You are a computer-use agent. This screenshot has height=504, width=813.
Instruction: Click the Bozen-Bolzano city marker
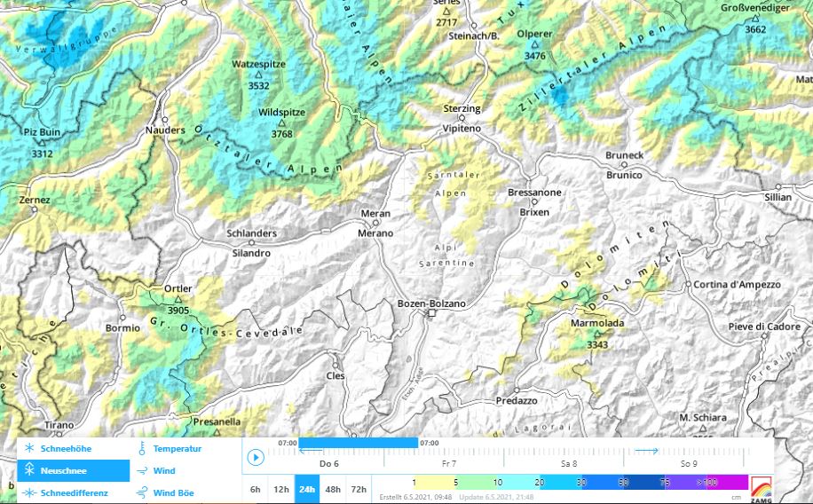pyautogui.click(x=431, y=313)
